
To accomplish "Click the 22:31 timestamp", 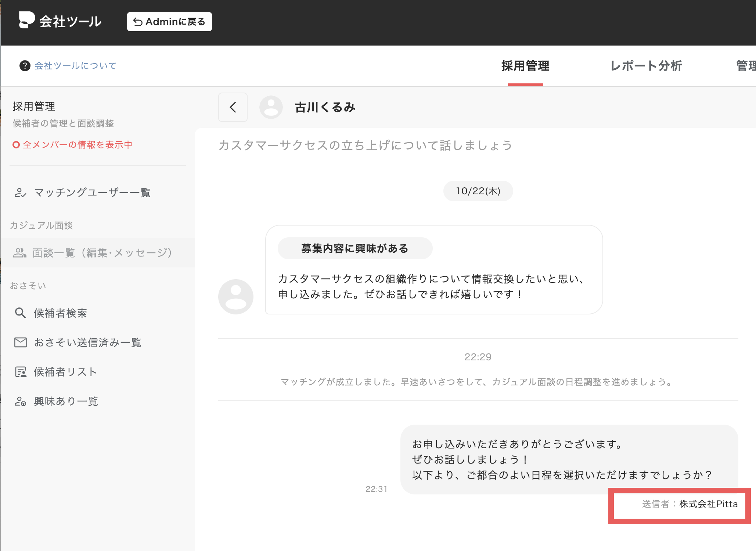I will click(377, 489).
